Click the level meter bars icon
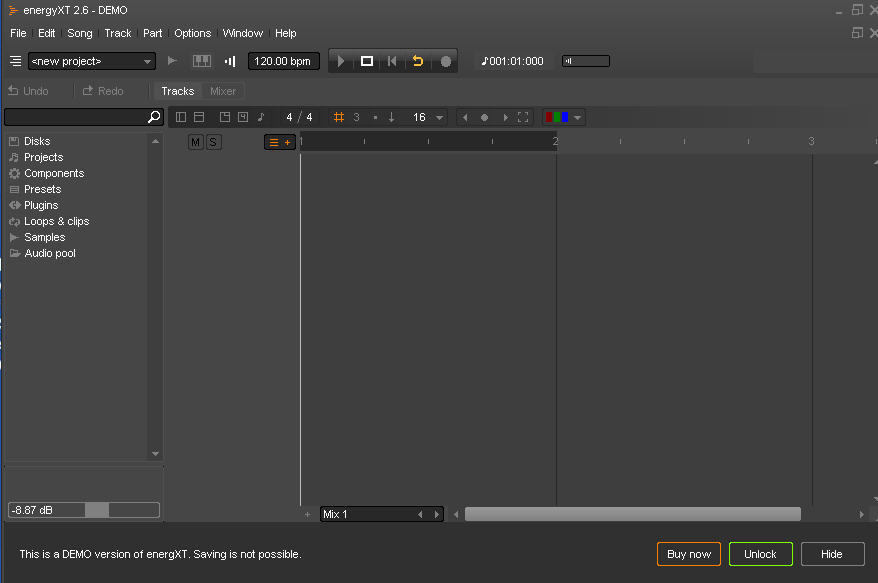Viewport: 878px width, 583px height. [230, 61]
